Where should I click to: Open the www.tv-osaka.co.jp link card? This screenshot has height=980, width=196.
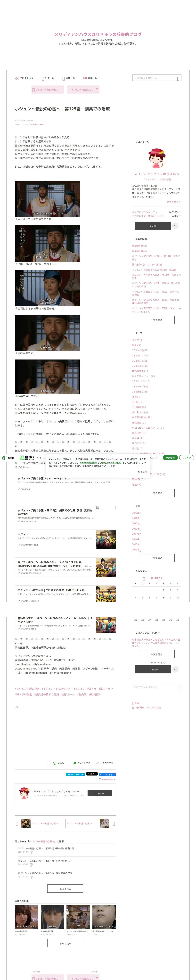(x=65, y=594)
